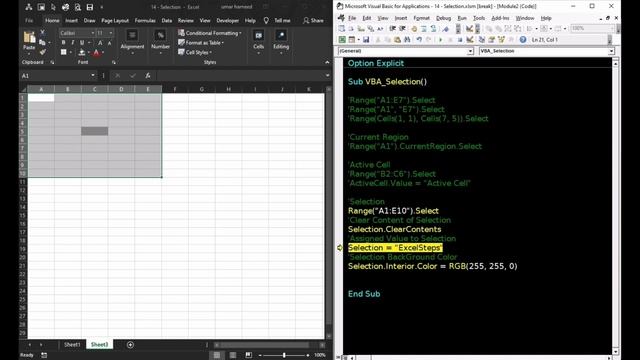Viewport: 640px width, 360px height.
Task: Click the Reset stop icon in VBA toolbar
Action: point(460,40)
